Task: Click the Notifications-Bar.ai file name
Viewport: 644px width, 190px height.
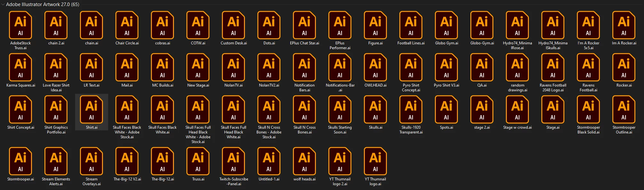Action: 340,87
